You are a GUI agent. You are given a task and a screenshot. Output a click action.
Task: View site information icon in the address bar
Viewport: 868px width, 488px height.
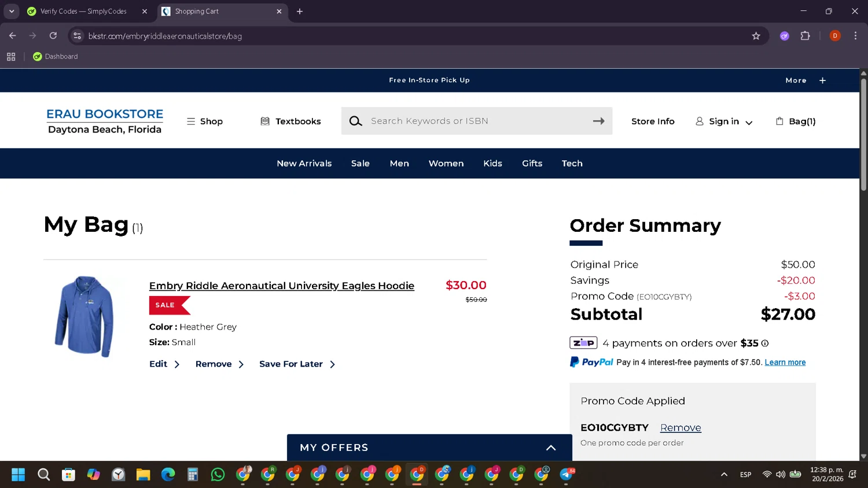point(78,36)
